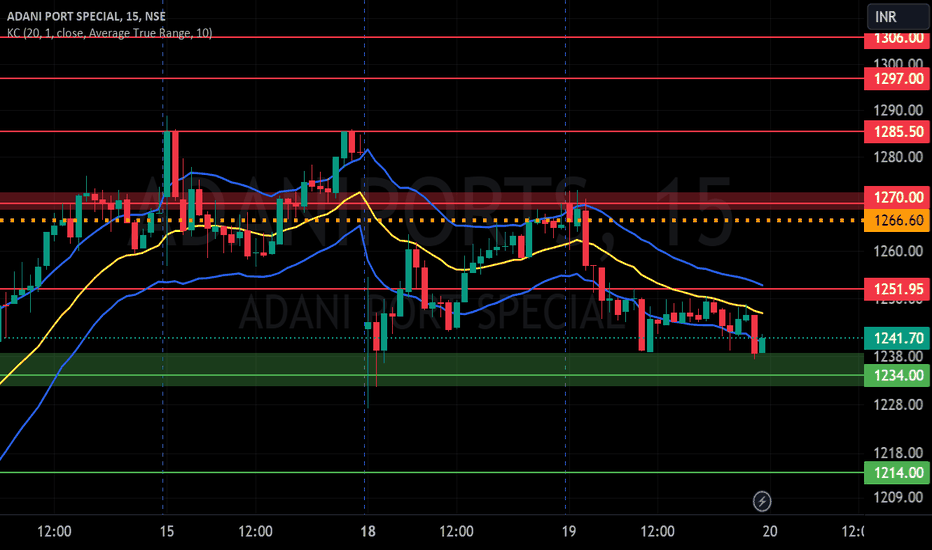
Task: Select the KC Keltner Channel indicator legend
Action: [x=109, y=33]
